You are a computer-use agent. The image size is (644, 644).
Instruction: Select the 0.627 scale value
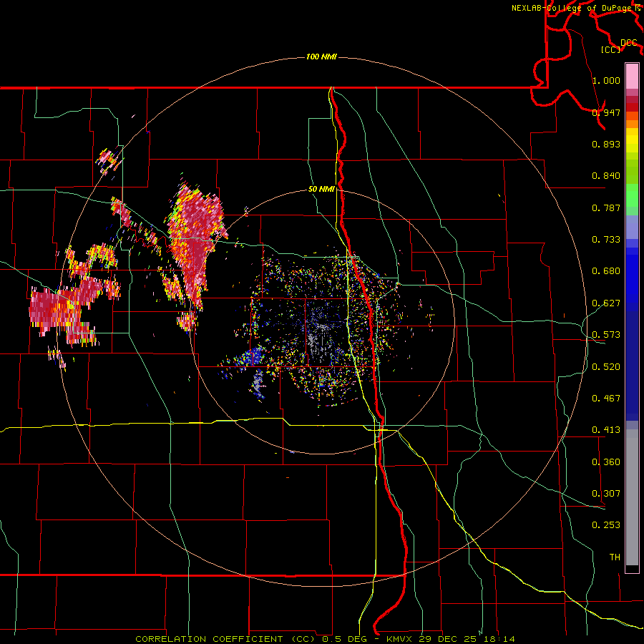coord(606,303)
